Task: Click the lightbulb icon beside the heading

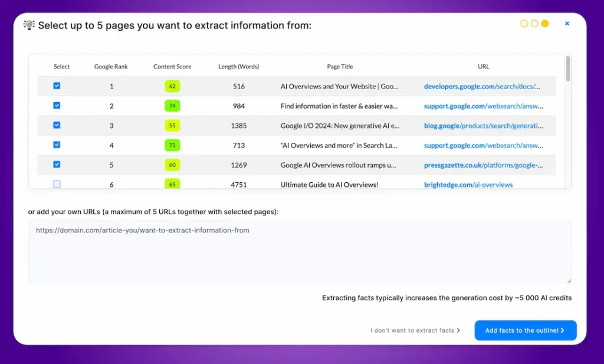Action: point(29,25)
